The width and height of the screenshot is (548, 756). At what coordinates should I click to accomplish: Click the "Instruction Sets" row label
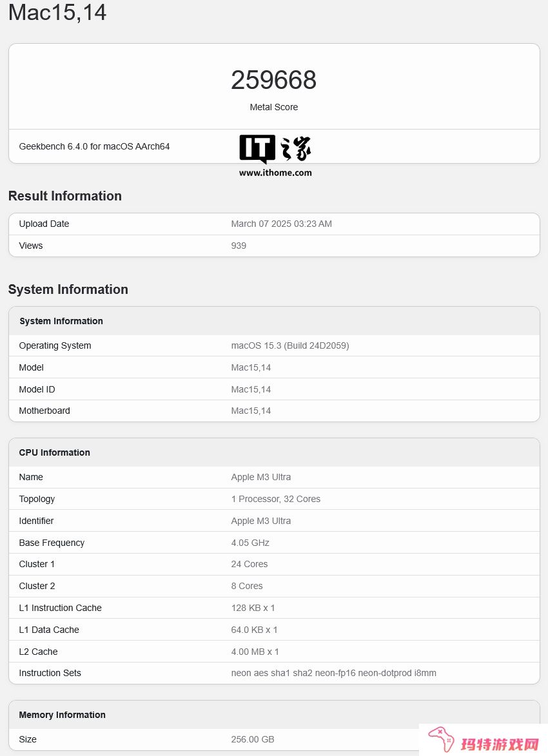(x=50, y=673)
